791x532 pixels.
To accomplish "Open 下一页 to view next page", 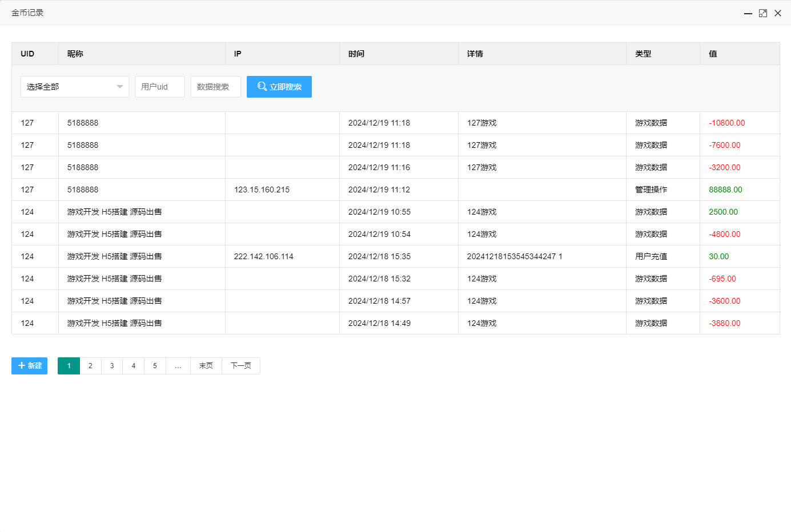I will click(x=240, y=366).
